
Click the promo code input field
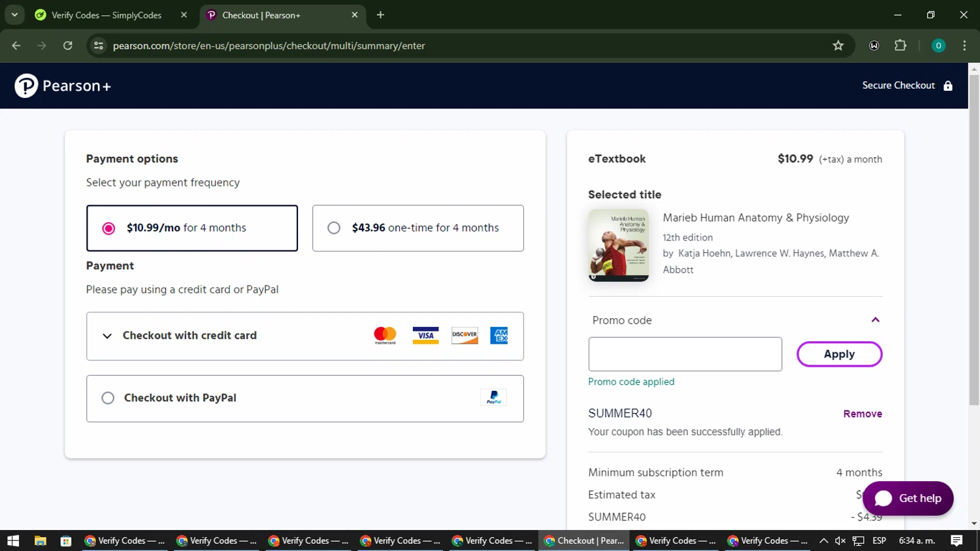click(685, 354)
